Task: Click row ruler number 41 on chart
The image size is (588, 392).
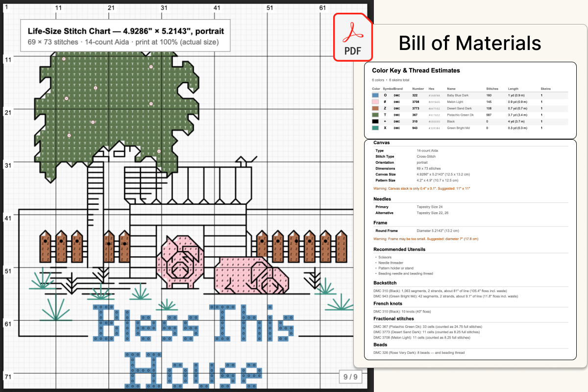Action: coord(8,218)
